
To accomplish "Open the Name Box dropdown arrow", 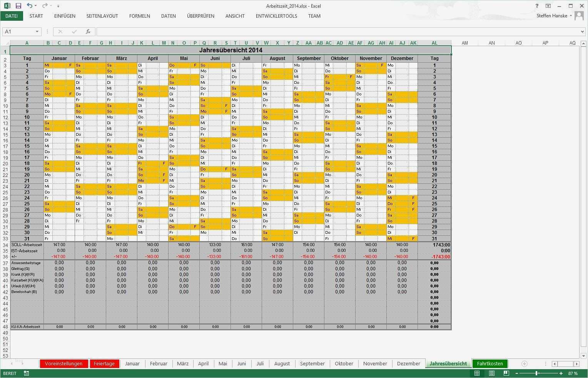I will pos(37,32).
